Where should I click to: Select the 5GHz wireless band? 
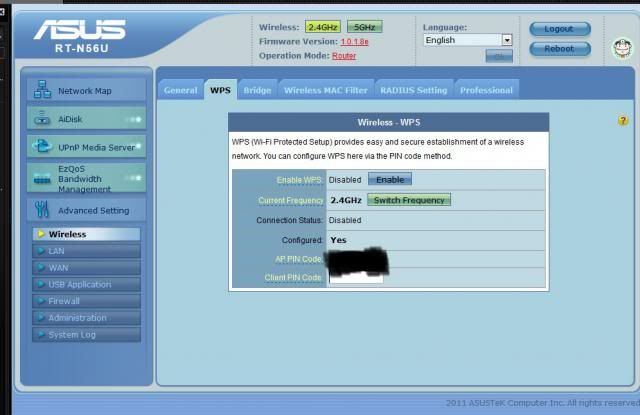click(364, 27)
